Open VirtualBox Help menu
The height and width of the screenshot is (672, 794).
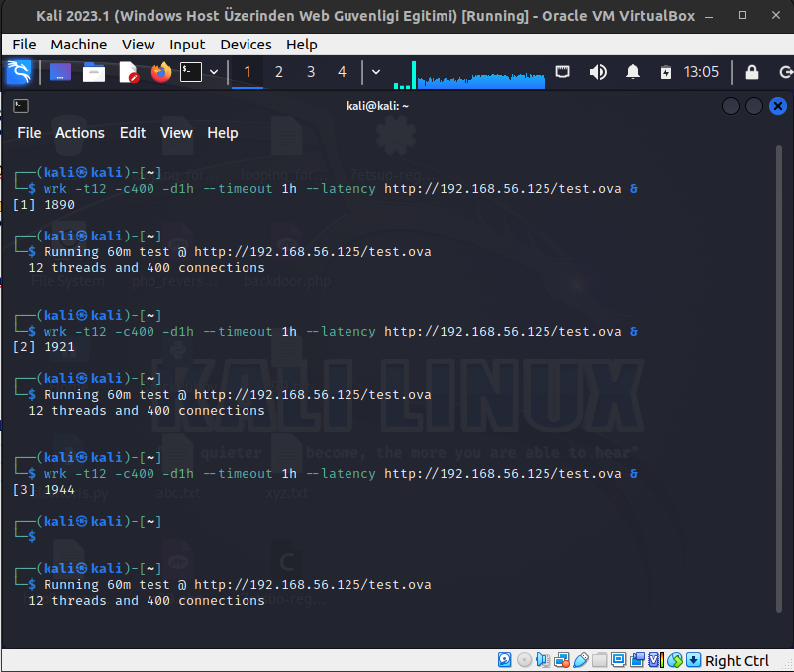302,45
